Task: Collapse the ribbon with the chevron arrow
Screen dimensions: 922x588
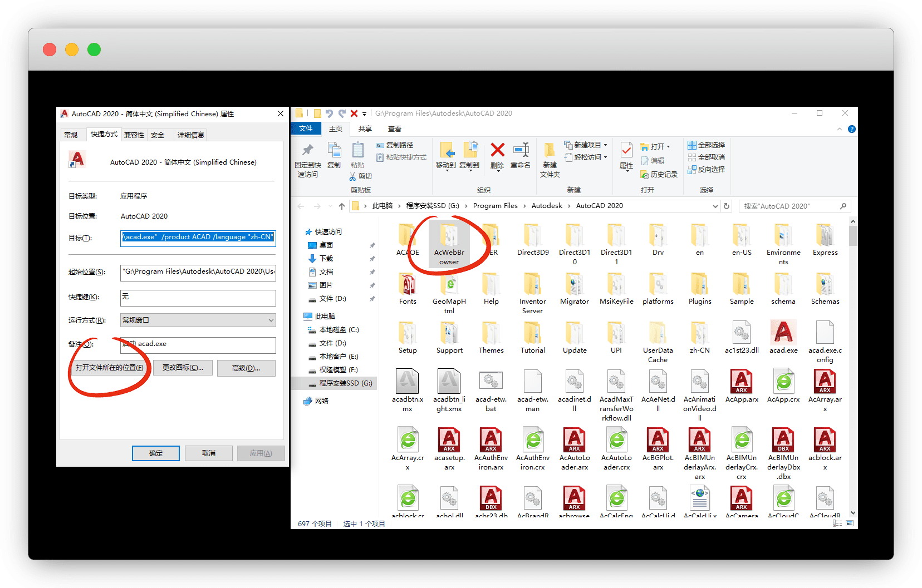Action: (840, 129)
